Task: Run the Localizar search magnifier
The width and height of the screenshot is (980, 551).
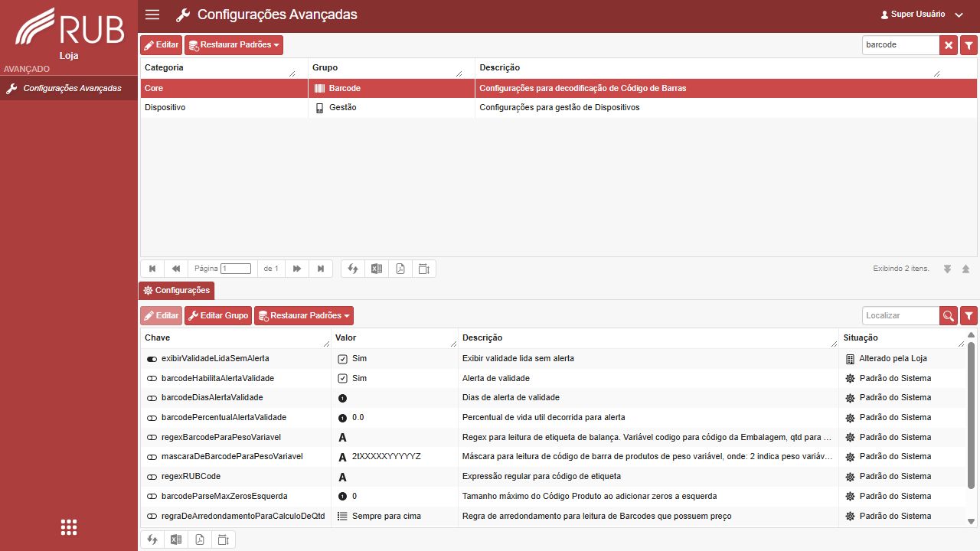Action: coord(949,315)
